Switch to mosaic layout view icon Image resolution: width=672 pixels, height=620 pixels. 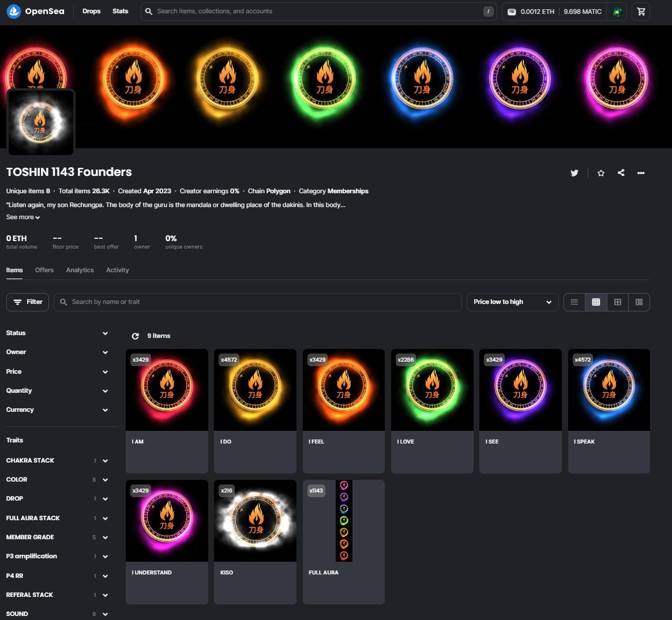[639, 302]
